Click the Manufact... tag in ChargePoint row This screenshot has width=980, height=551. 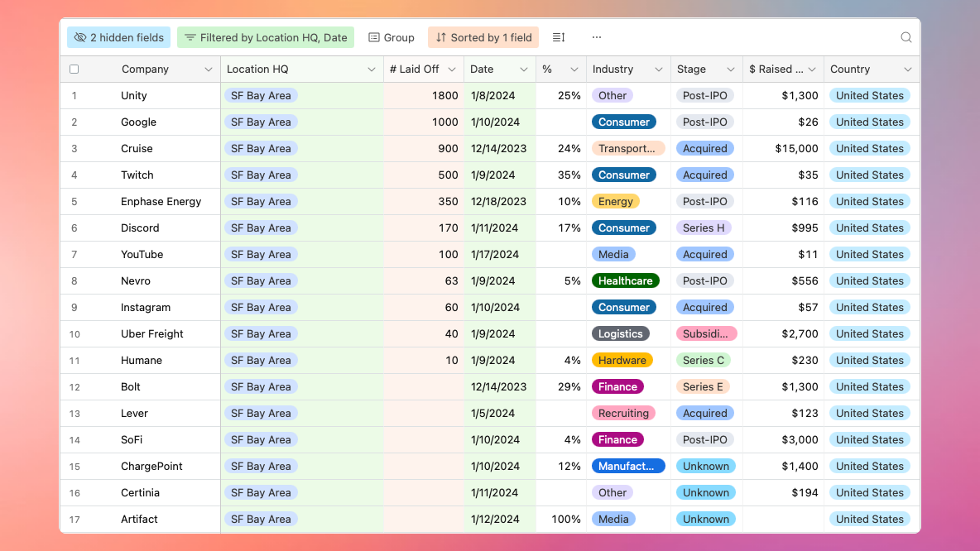(627, 466)
